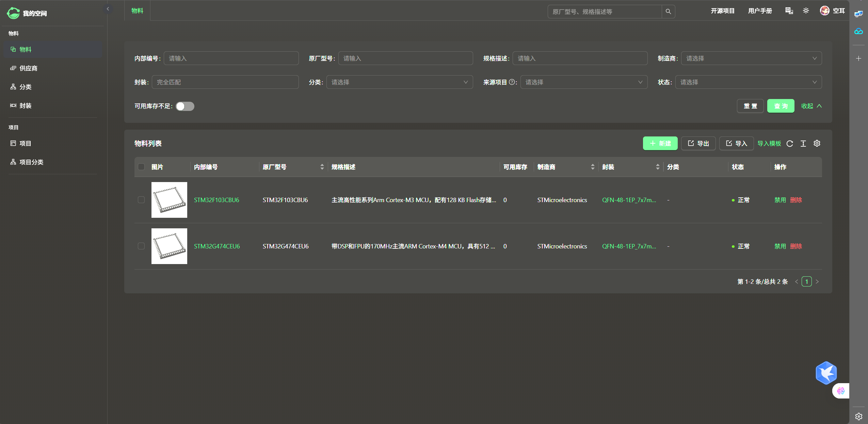Viewport: 868px width, 424px height.
Task: Sort by 制造商 column sorter arrows
Action: [x=593, y=167]
